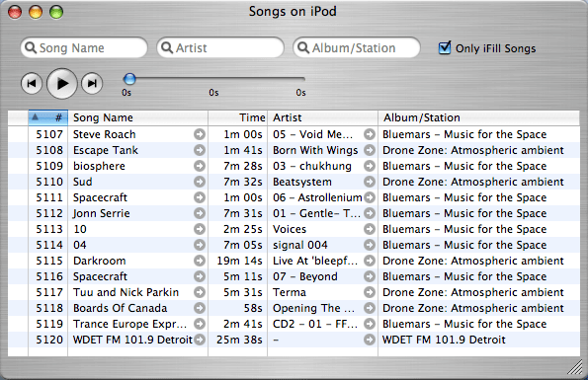
Task: Click arrow icon next to Sud
Action: [x=200, y=182]
